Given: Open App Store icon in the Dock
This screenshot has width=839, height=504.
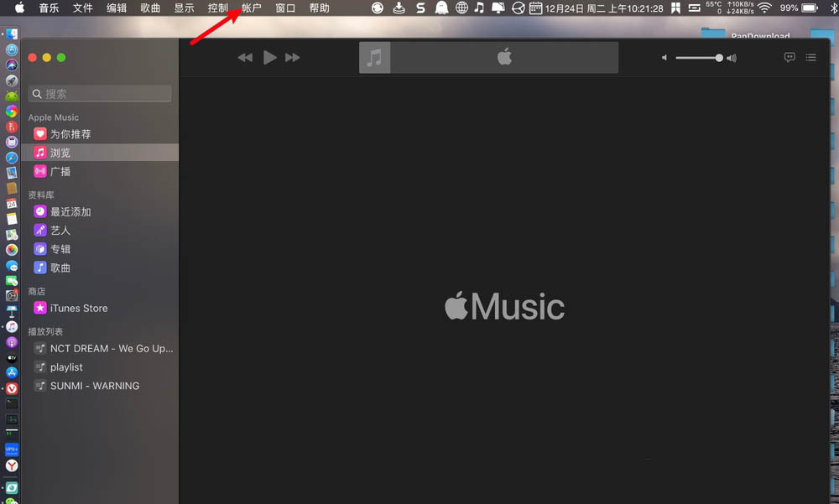Looking at the screenshot, I should (12, 373).
